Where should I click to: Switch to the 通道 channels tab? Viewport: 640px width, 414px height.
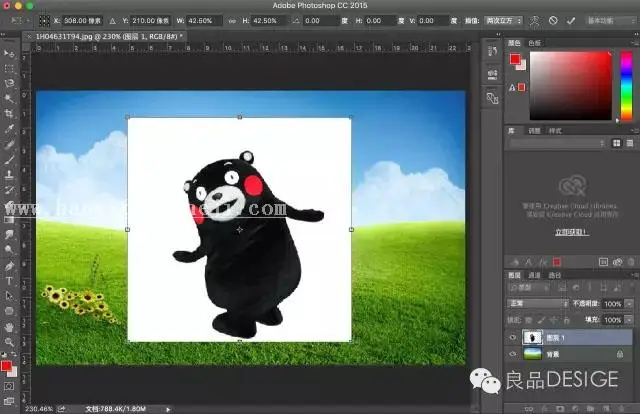coord(534,275)
